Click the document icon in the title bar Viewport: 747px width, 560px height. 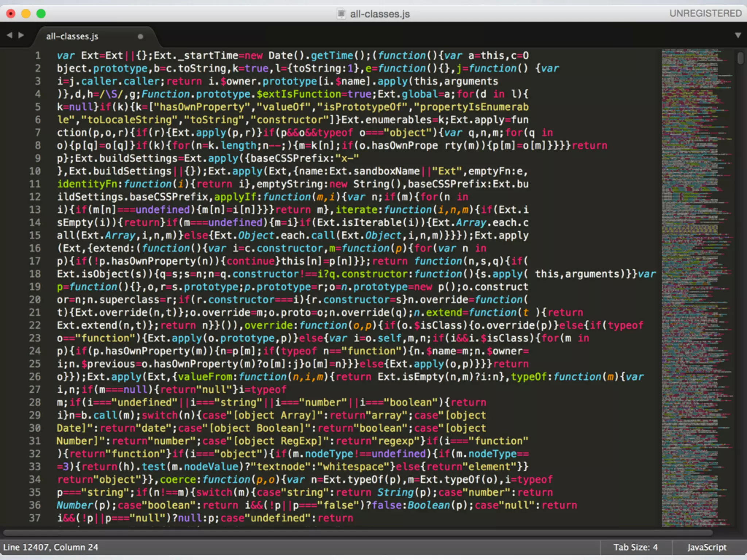[341, 14]
